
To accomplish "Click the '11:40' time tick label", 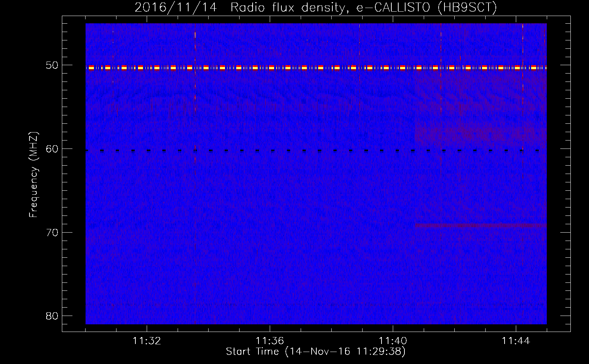I will click(x=393, y=341).
